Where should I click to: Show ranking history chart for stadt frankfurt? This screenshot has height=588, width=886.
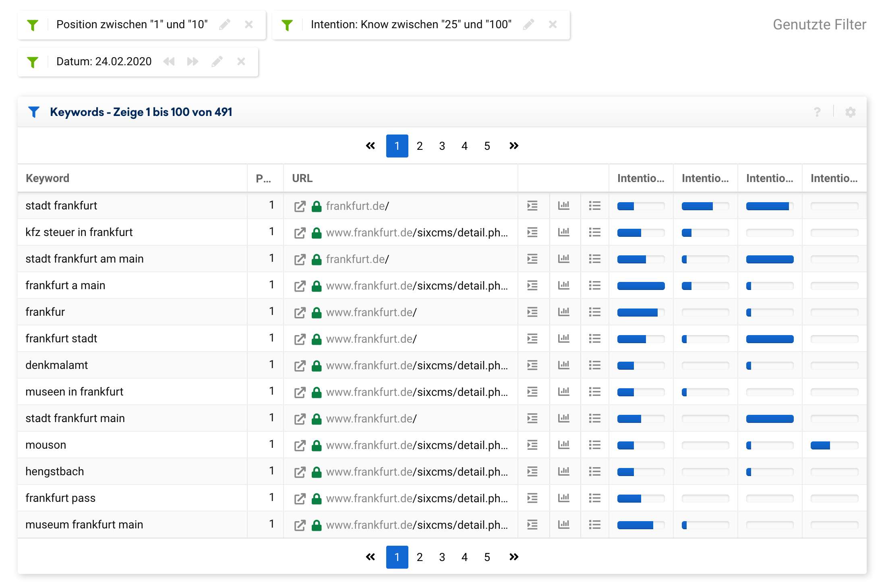564,206
